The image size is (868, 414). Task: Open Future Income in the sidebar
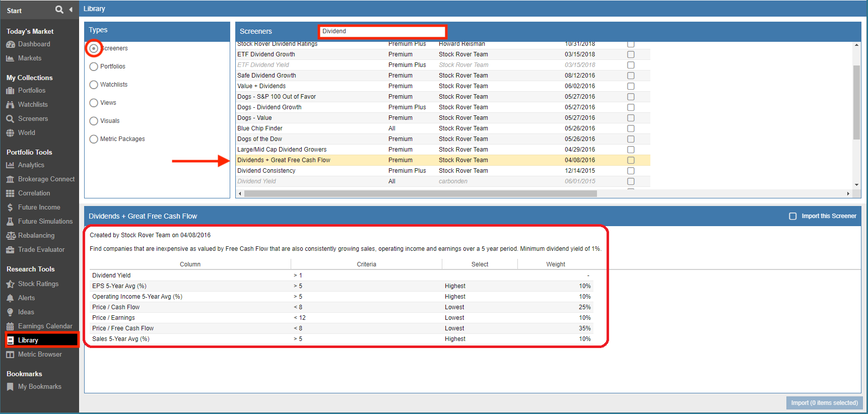(39, 208)
